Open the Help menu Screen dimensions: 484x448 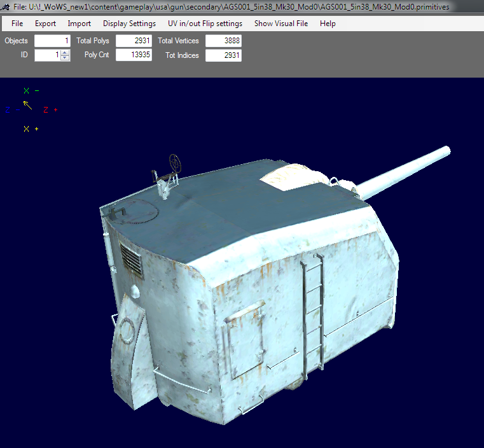pyautogui.click(x=328, y=24)
